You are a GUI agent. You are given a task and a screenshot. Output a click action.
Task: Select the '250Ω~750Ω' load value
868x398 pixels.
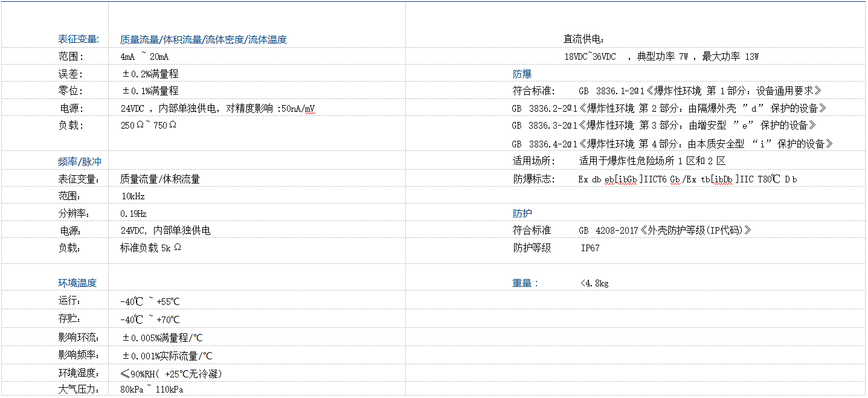(x=149, y=125)
